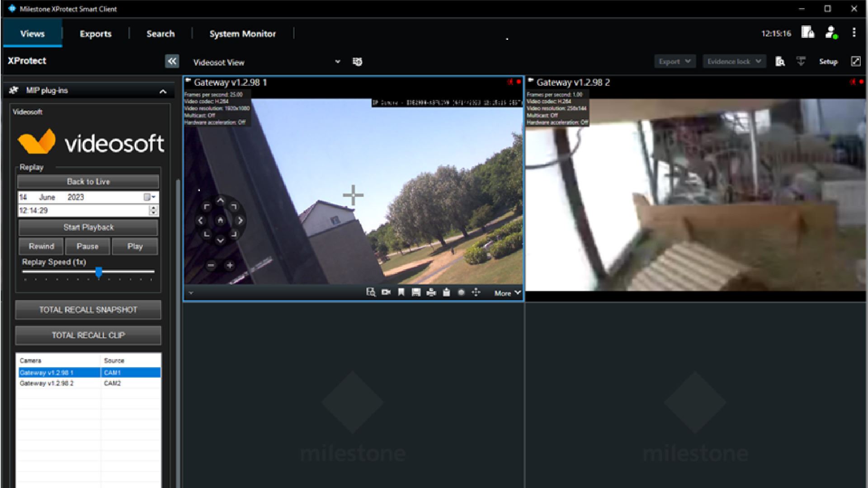The image size is (868, 488).
Task: Click the Replay Speed slider handle
Action: coord(99,272)
